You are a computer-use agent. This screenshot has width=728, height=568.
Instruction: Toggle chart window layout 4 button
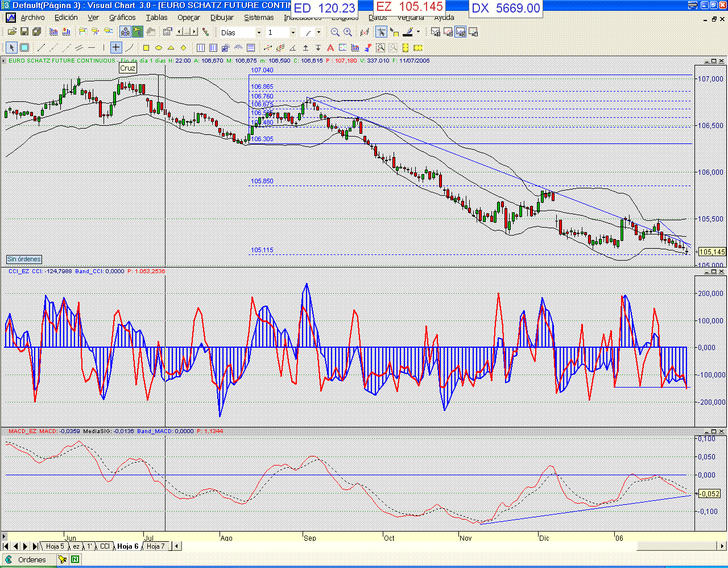[473, 32]
